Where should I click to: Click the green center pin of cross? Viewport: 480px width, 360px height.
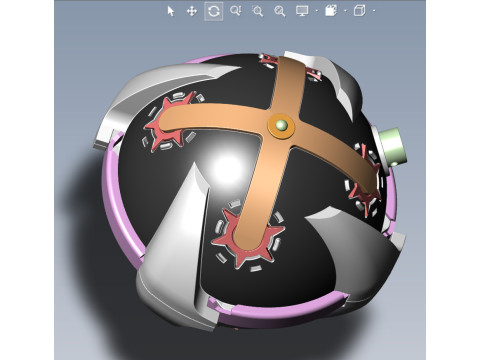[282, 126]
